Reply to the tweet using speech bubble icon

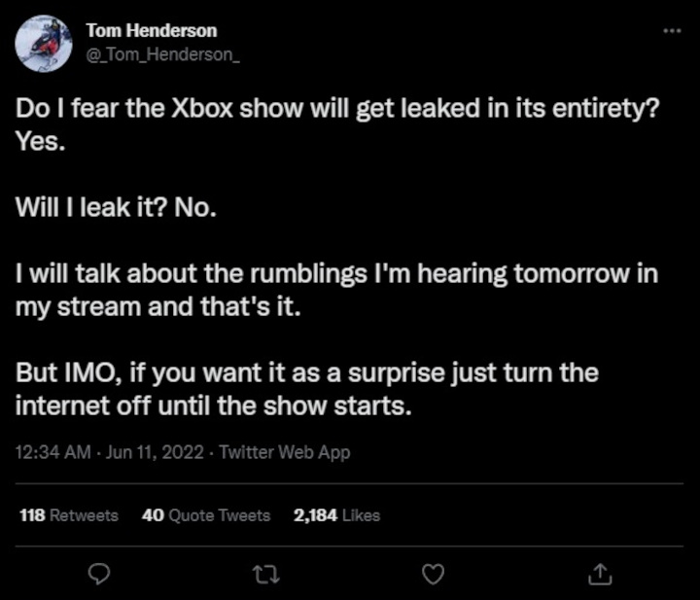tap(98, 575)
